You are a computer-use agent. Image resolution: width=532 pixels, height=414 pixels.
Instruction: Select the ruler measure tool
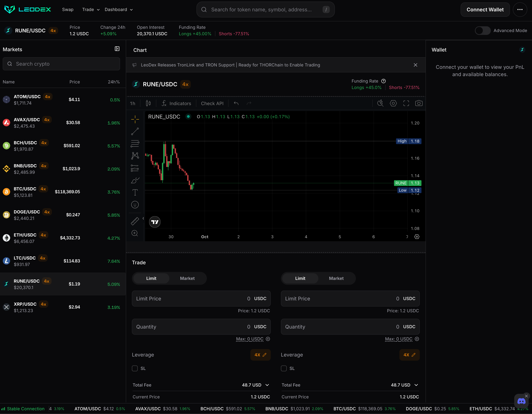(135, 221)
